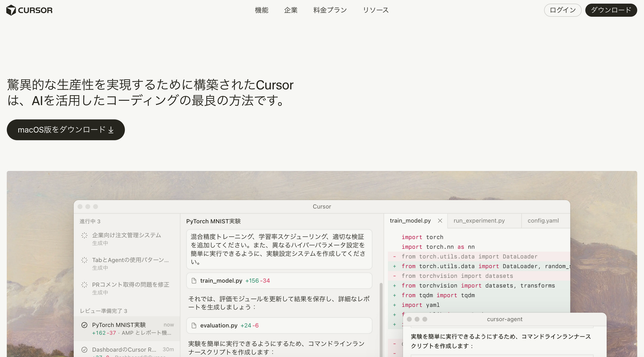Screen dimensions: 644x357
Task: Open 機能 in the navigation bar
Action: [x=261, y=10]
